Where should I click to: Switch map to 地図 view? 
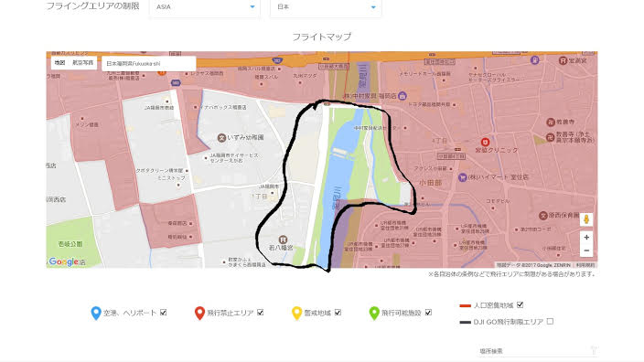(x=60, y=63)
